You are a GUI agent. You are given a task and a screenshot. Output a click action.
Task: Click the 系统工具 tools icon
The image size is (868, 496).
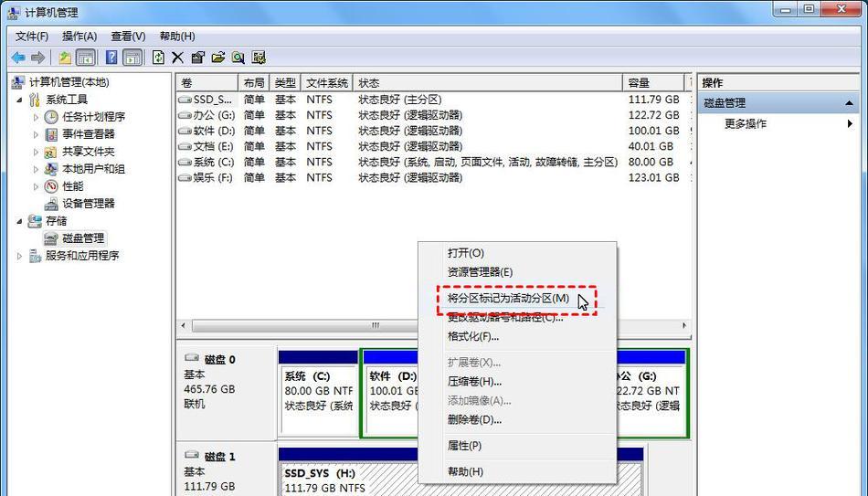click(35, 100)
